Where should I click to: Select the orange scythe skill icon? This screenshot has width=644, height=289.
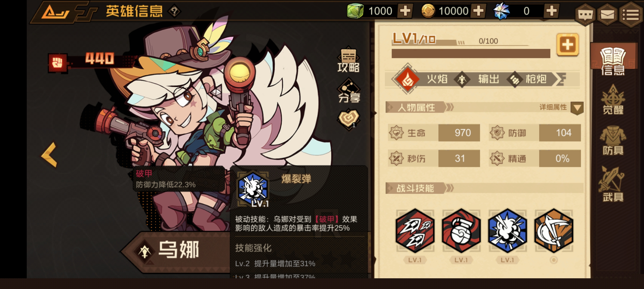pyautogui.click(x=554, y=231)
